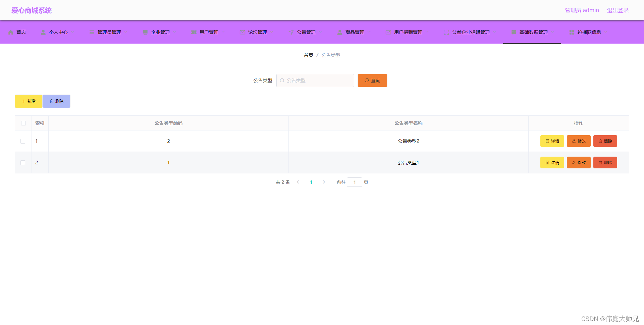Click the 爱心商城系统 title
The width and height of the screenshot is (644, 325).
(x=32, y=10)
